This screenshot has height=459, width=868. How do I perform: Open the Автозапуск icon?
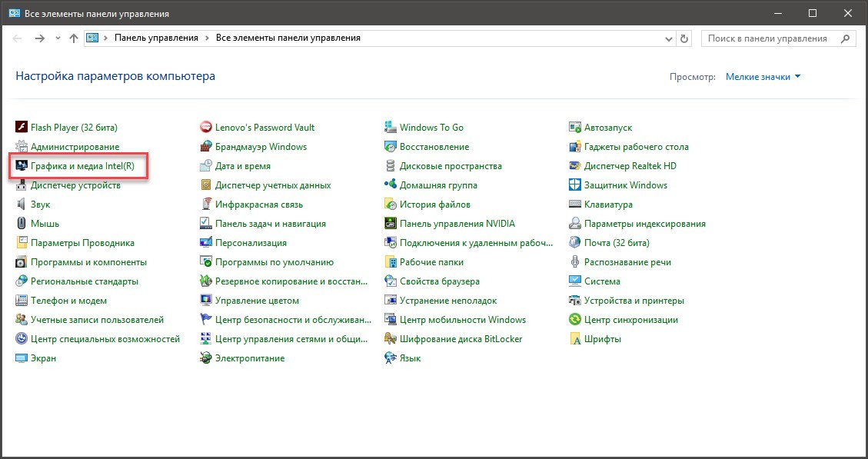click(575, 128)
